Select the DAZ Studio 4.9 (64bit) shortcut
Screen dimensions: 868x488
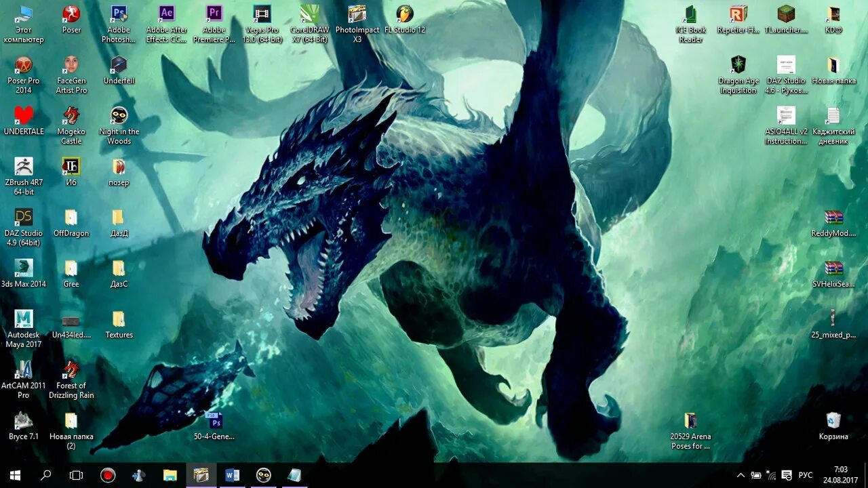coord(24,228)
